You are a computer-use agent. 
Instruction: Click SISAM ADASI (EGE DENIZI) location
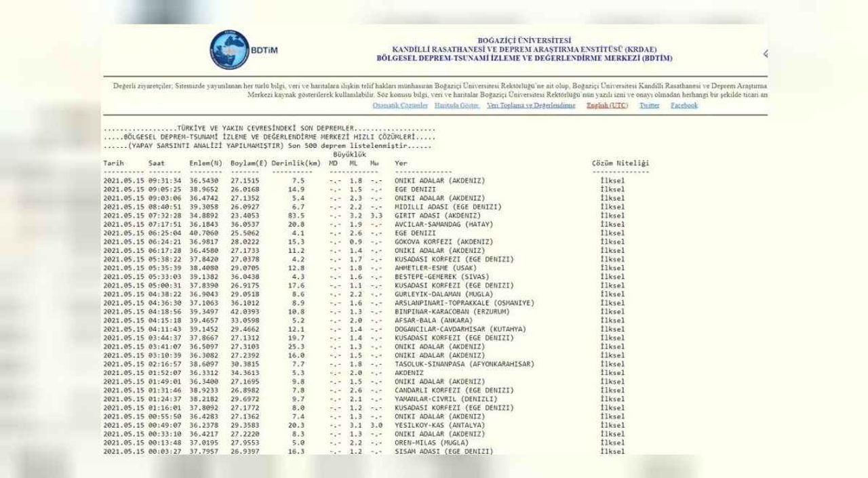pyautogui.click(x=444, y=452)
